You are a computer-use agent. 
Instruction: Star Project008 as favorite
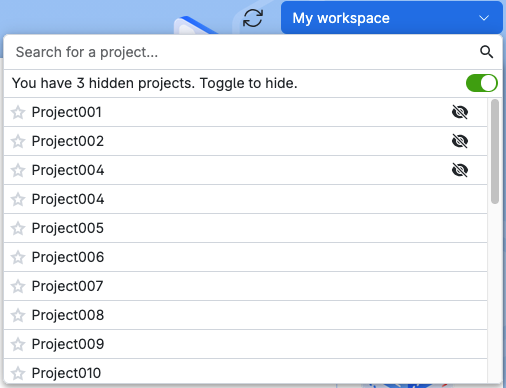[x=18, y=315]
